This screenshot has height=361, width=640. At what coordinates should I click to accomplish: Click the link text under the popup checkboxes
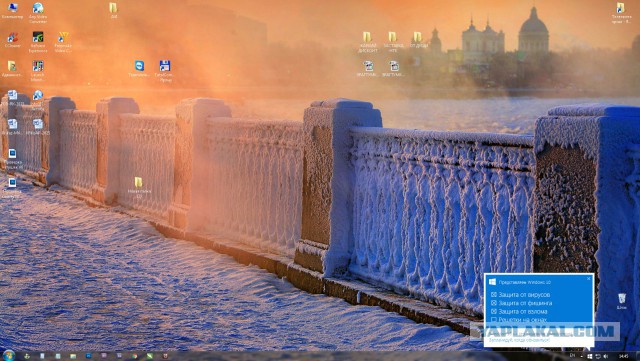[519, 340]
